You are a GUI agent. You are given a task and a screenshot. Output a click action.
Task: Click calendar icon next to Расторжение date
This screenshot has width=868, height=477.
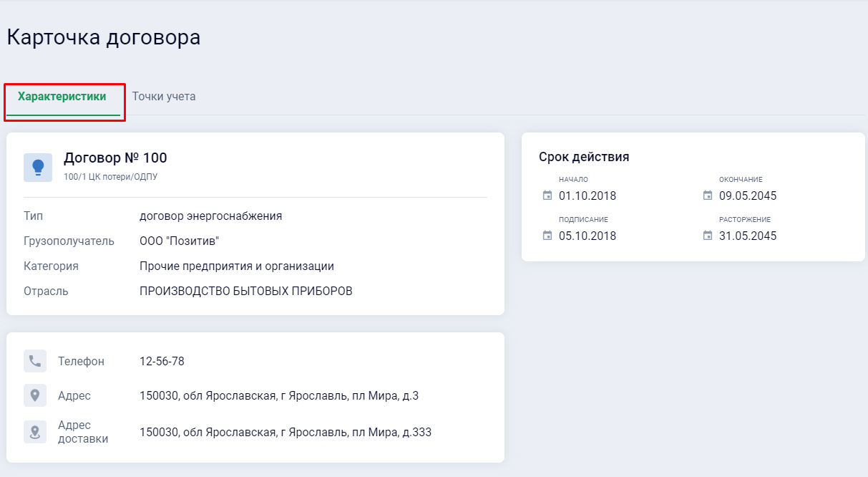click(x=708, y=236)
